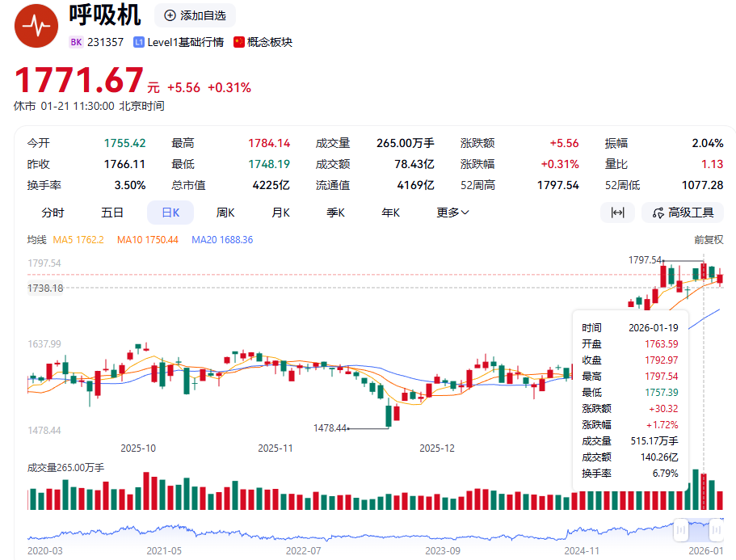The height and width of the screenshot is (560, 736).
Task: Expand the 更多 period dropdown
Action: (452, 213)
